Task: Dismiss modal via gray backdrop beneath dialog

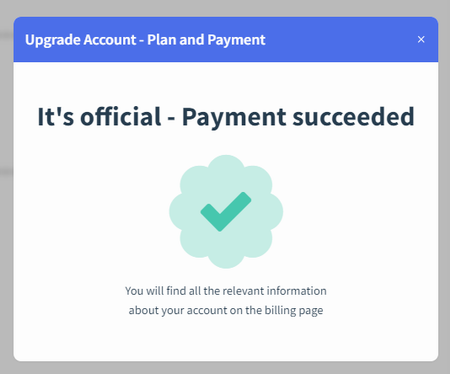Action: [225, 368]
